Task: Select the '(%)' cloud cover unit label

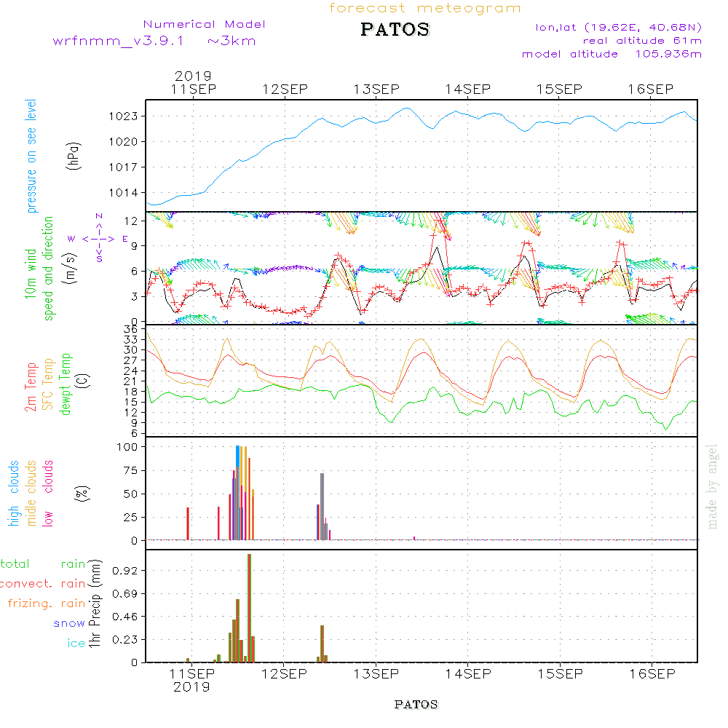Action: pyautogui.click(x=83, y=493)
